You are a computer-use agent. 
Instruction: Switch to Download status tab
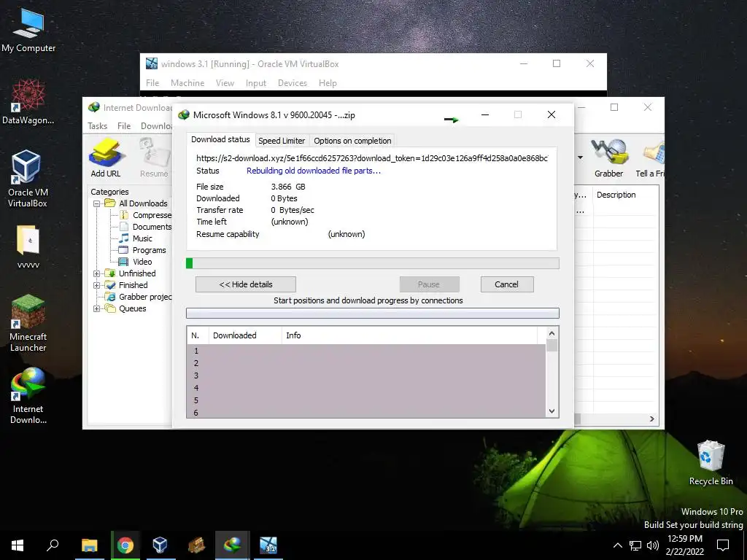220,139
